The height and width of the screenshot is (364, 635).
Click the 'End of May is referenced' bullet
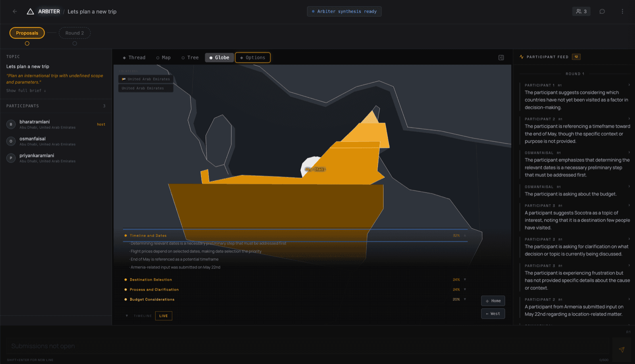tap(175, 259)
